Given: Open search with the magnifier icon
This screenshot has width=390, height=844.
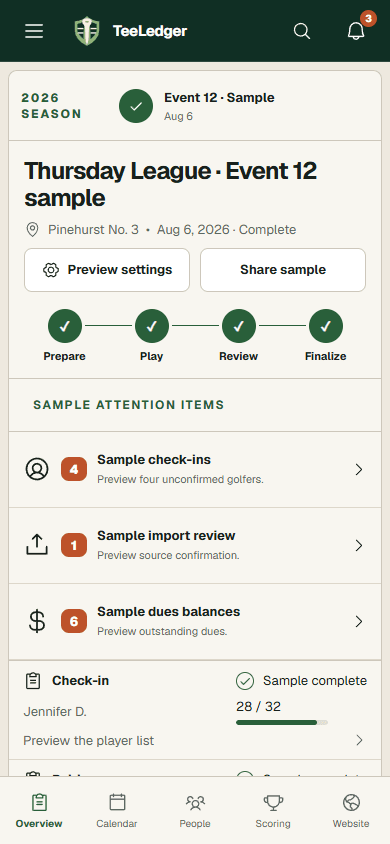Looking at the screenshot, I should tap(302, 31).
